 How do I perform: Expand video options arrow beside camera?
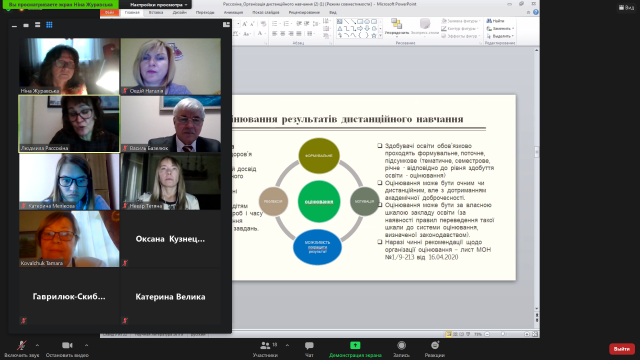pyautogui.click(x=86, y=345)
